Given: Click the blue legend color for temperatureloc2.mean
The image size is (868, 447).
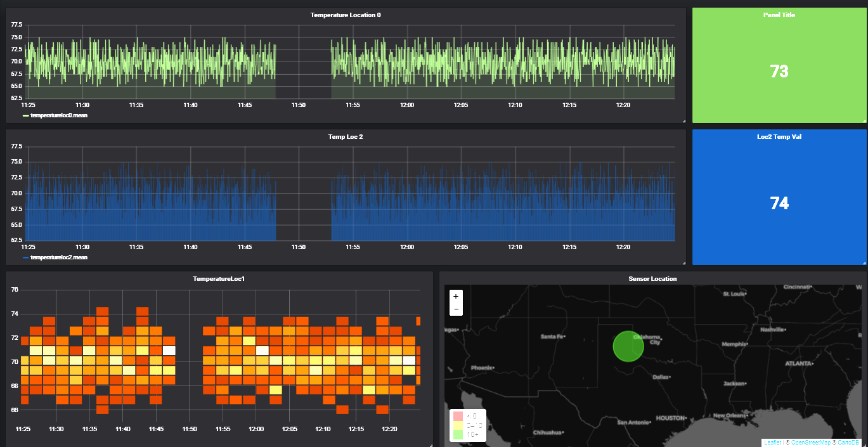Looking at the screenshot, I should tap(25, 258).
